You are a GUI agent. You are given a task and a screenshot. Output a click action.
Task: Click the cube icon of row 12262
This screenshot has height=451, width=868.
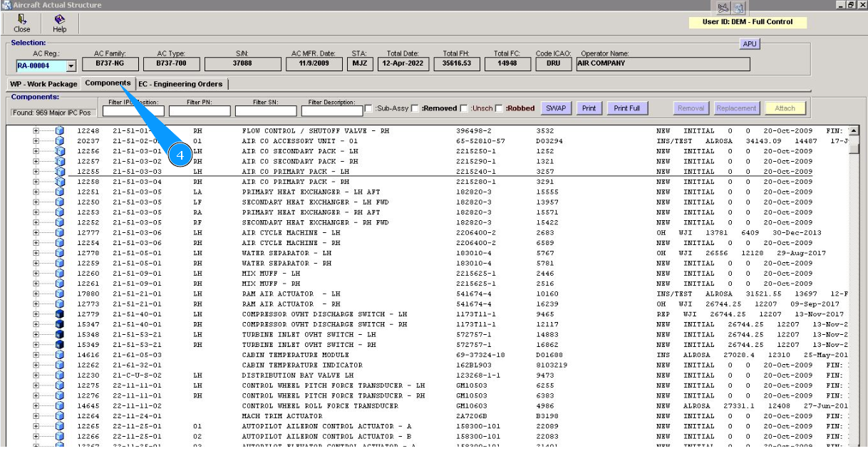click(x=60, y=365)
